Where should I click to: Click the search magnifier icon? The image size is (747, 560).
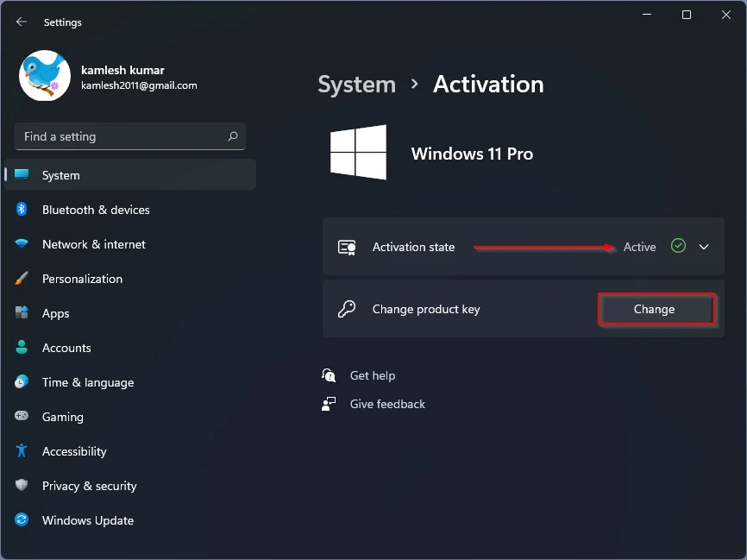coord(233,136)
